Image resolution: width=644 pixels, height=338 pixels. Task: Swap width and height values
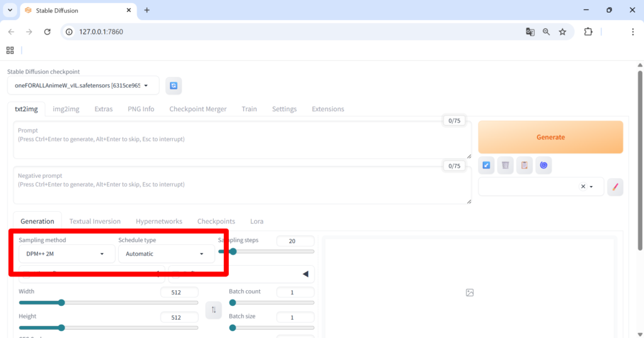point(214,310)
